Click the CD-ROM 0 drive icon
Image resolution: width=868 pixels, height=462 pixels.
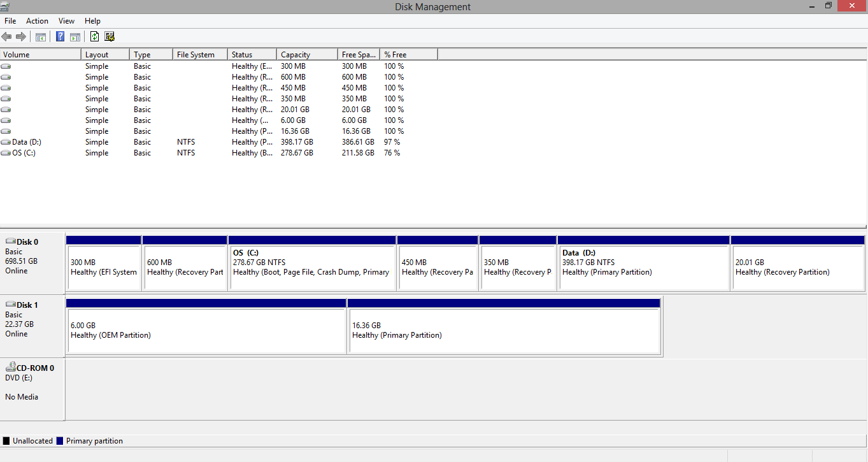coord(11,366)
